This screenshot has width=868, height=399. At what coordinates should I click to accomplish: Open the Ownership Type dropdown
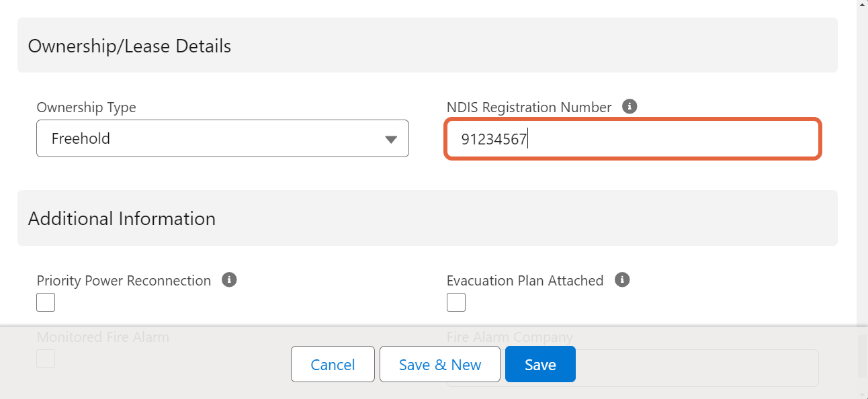point(222,138)
